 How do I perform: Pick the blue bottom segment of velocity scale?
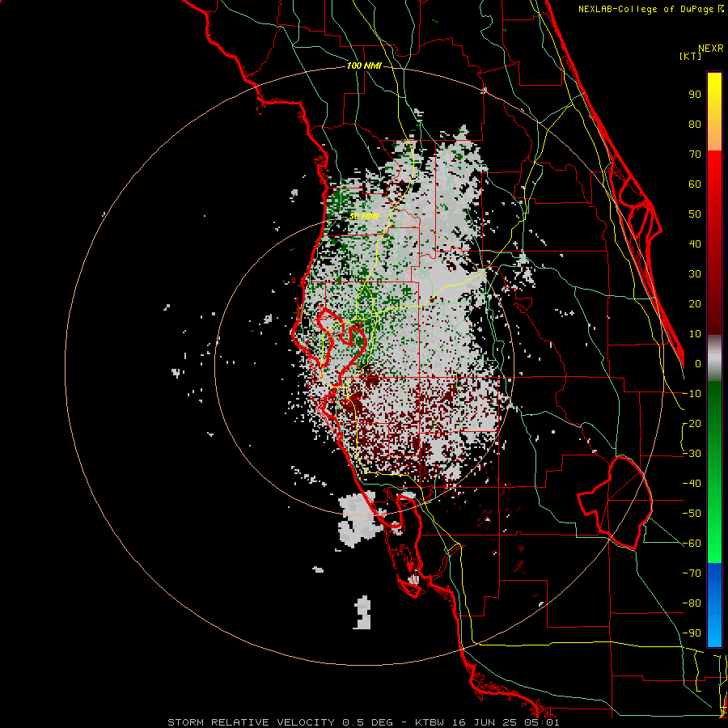tap(714, 604)
